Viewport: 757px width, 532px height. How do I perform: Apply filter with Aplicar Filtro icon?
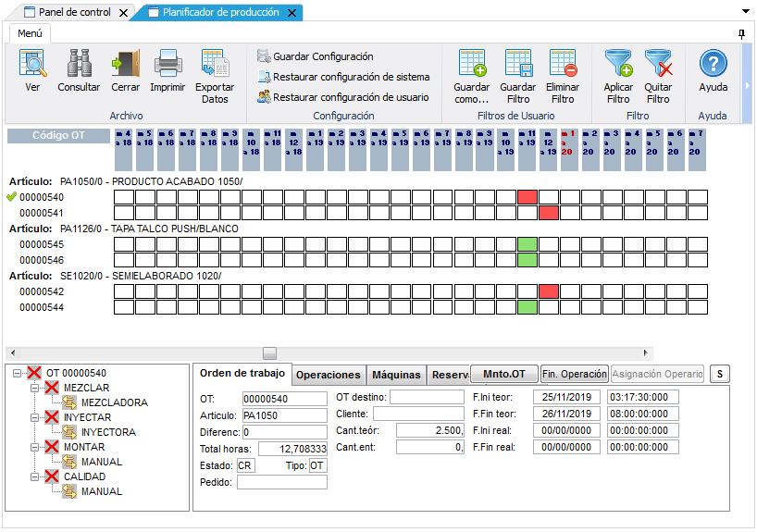tap(618, 66)
